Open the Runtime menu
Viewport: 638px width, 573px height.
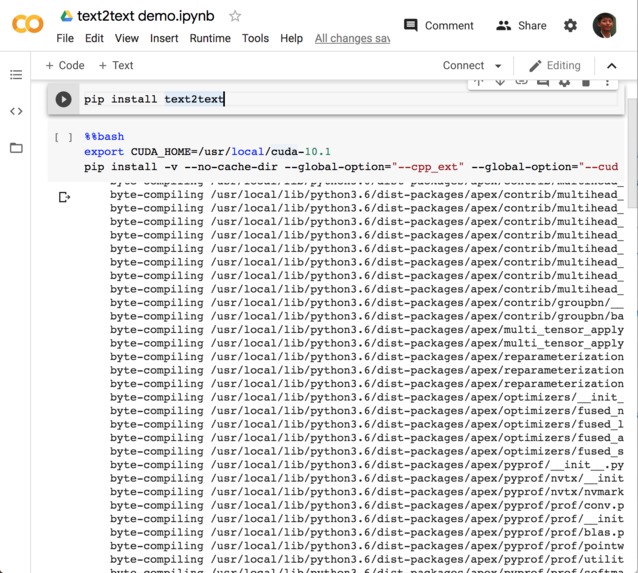pyautogui.click(x=210, y=38)
